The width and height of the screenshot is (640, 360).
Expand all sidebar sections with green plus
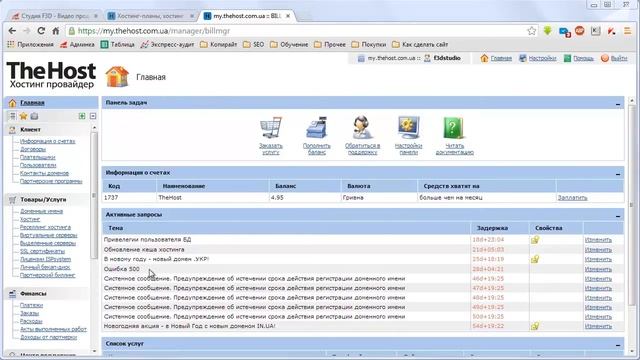click(x=82, y=116)
